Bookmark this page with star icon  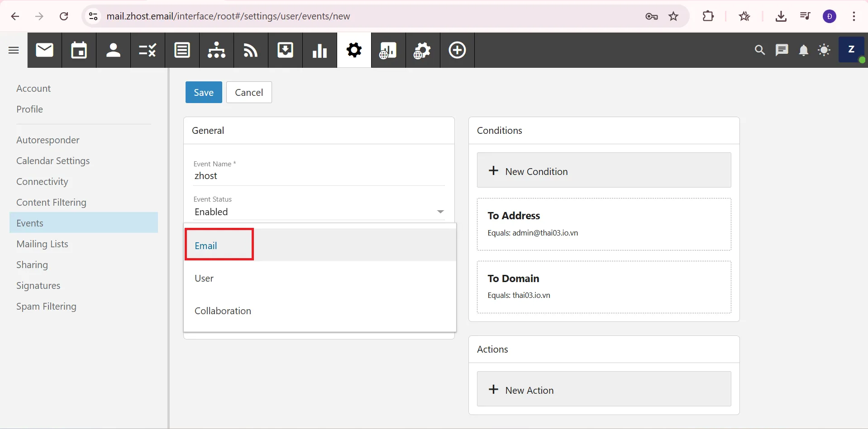coord(673,16)
